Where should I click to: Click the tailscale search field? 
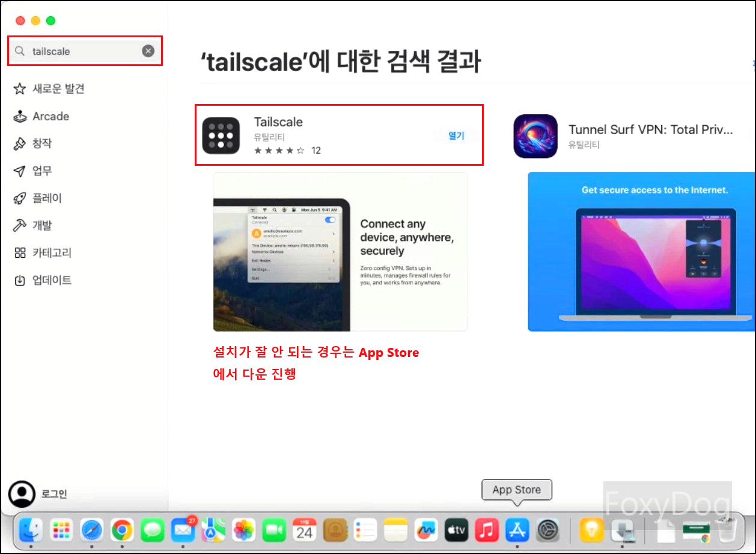pos(84,51)
